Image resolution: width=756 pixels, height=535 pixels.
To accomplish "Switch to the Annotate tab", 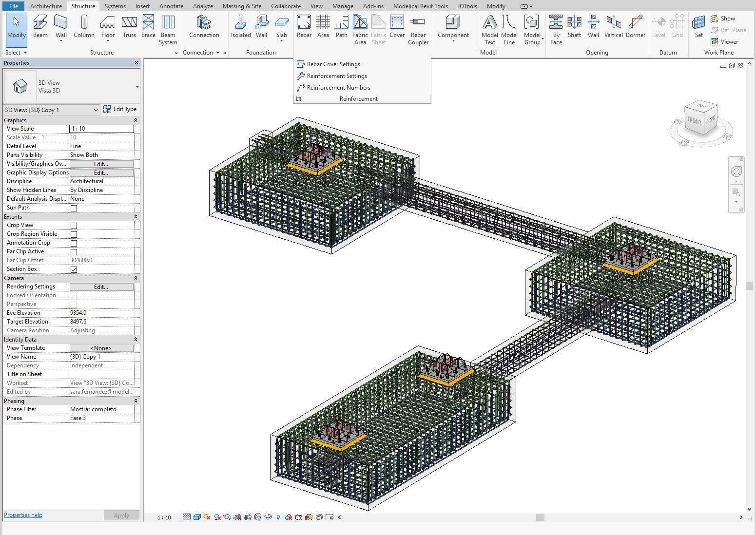I will [x=171, y=6].
